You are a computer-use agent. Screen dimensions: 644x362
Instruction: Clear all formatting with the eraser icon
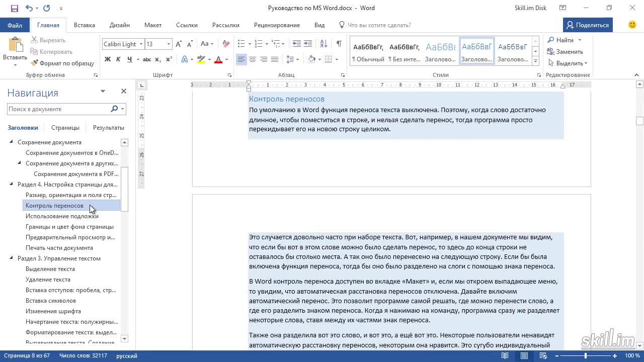[226, 44]
